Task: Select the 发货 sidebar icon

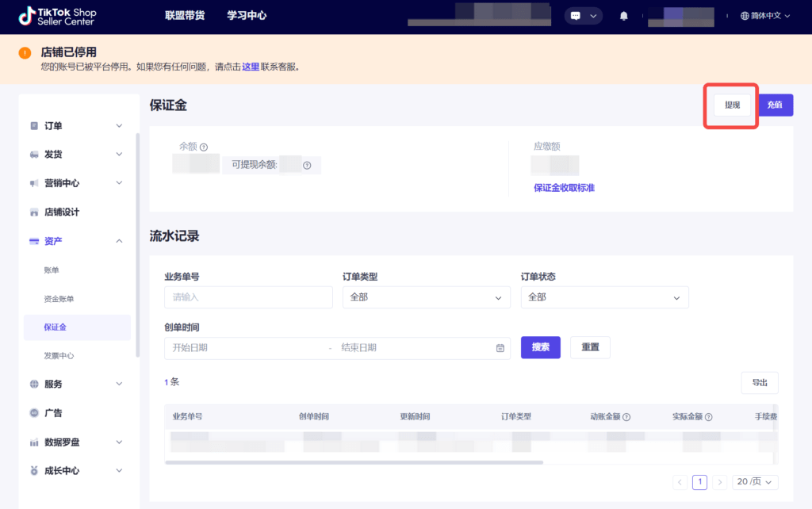Action: (33, 154)
